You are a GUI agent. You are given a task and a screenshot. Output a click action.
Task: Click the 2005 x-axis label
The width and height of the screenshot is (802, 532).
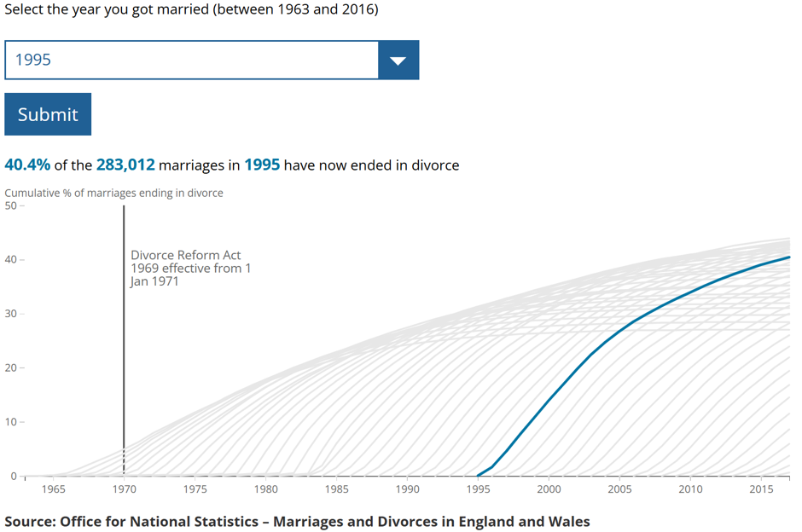(x=620, y=489)
